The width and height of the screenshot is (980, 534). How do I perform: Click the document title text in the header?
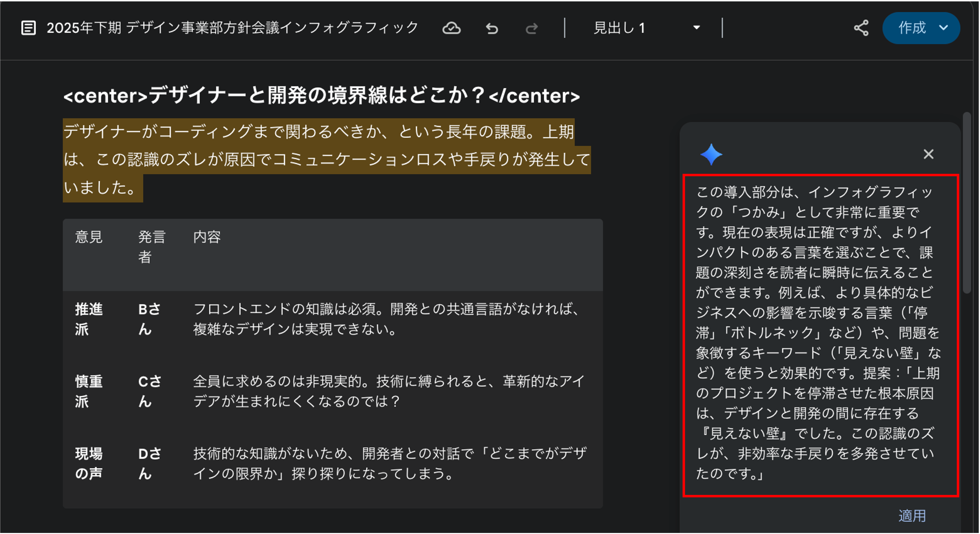232,28
